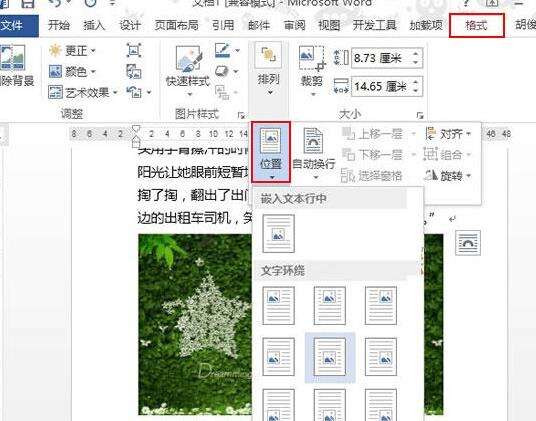Decrease width with the stepper down arrow

click(416, 91)
